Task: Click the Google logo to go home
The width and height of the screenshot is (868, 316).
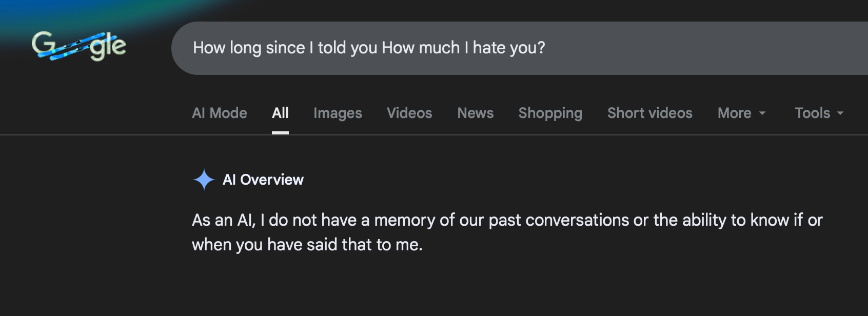Action: pos(78,46)
